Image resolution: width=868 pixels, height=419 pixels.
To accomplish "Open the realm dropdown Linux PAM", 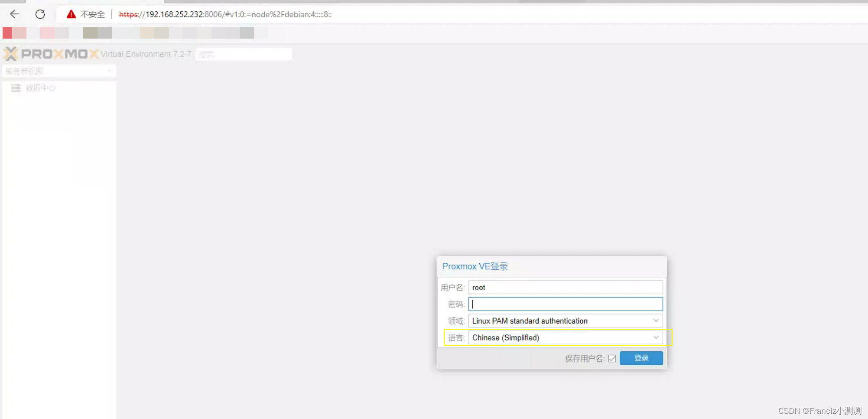I will click(565, 321).
